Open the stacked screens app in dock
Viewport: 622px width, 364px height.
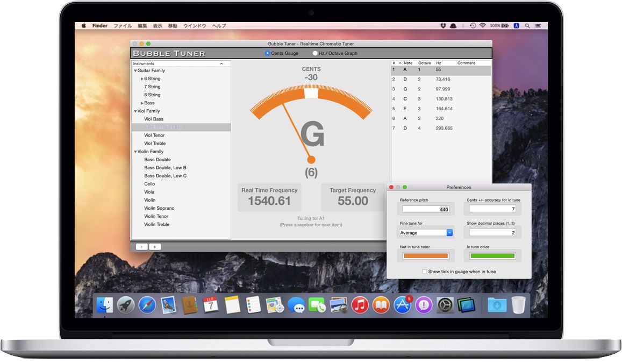tap(466, 305)
